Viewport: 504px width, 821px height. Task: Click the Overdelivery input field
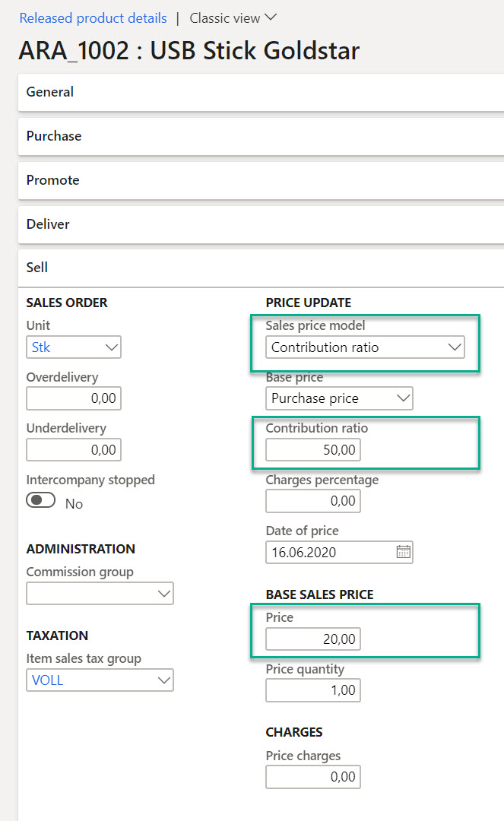[74, 398]
